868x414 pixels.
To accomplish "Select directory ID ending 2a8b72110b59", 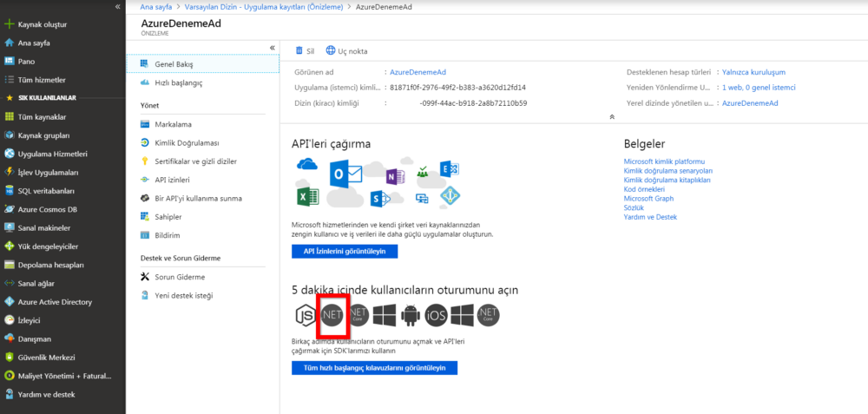I will (x=473, y=103).
